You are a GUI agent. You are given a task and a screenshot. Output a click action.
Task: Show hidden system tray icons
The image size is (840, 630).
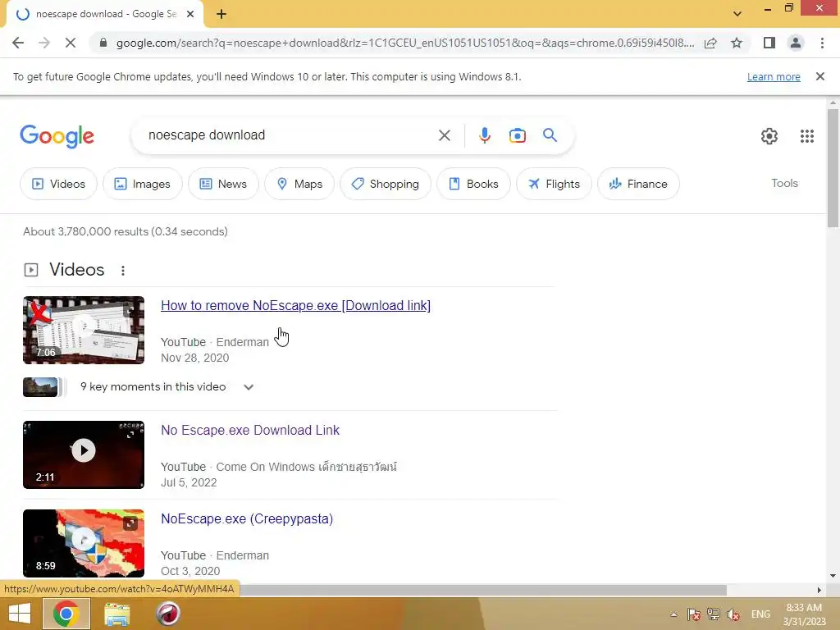coord(674,614)
